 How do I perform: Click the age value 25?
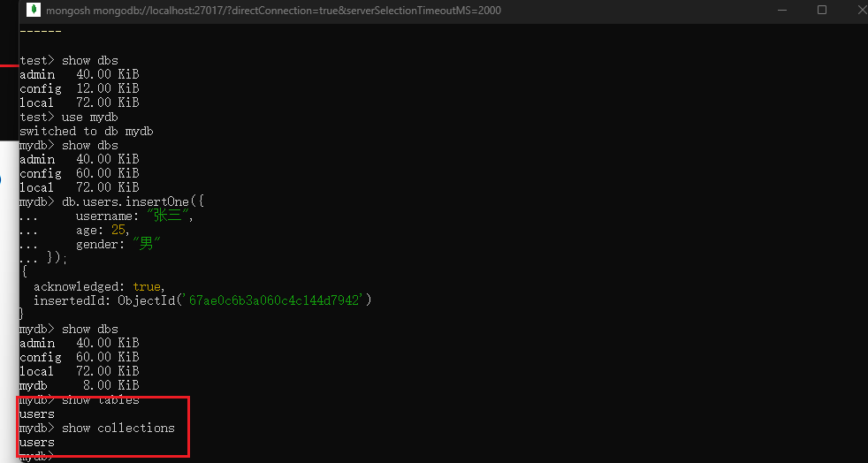[119, 230]
